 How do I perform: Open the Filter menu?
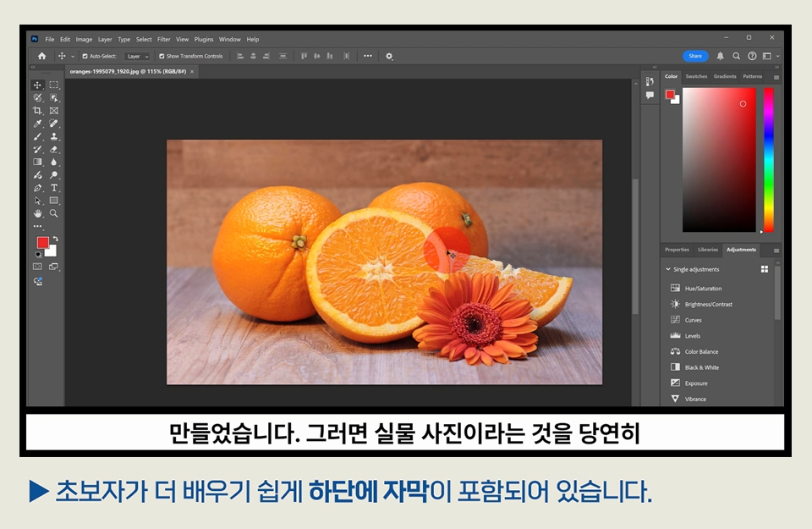(x=163, y=40)
